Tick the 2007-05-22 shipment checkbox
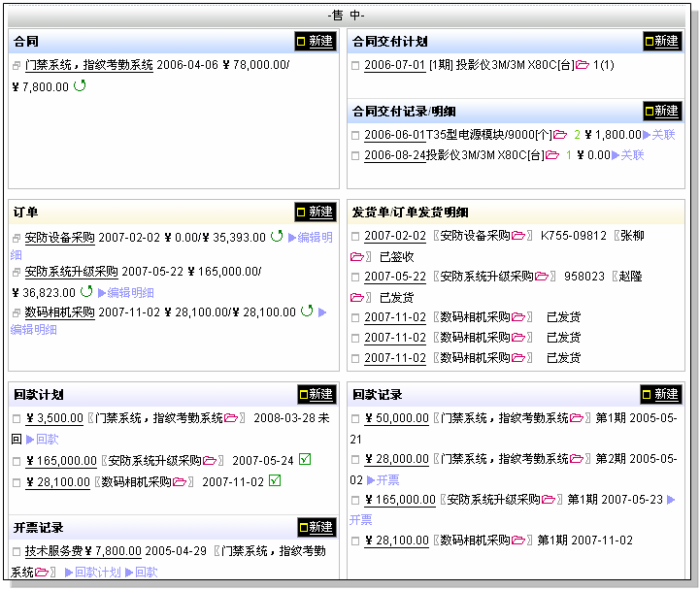Screen dimensions: 700x590 click(x=355, y=277)
